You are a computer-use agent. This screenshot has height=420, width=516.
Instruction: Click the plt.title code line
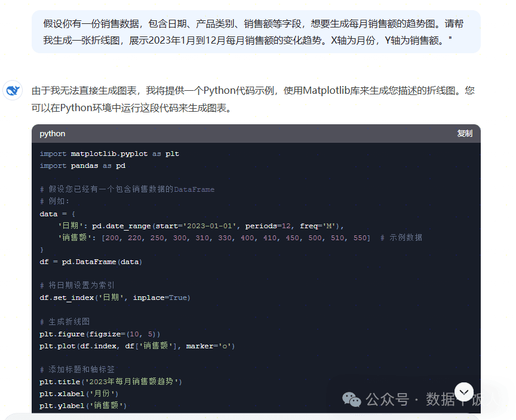[110, 382]
